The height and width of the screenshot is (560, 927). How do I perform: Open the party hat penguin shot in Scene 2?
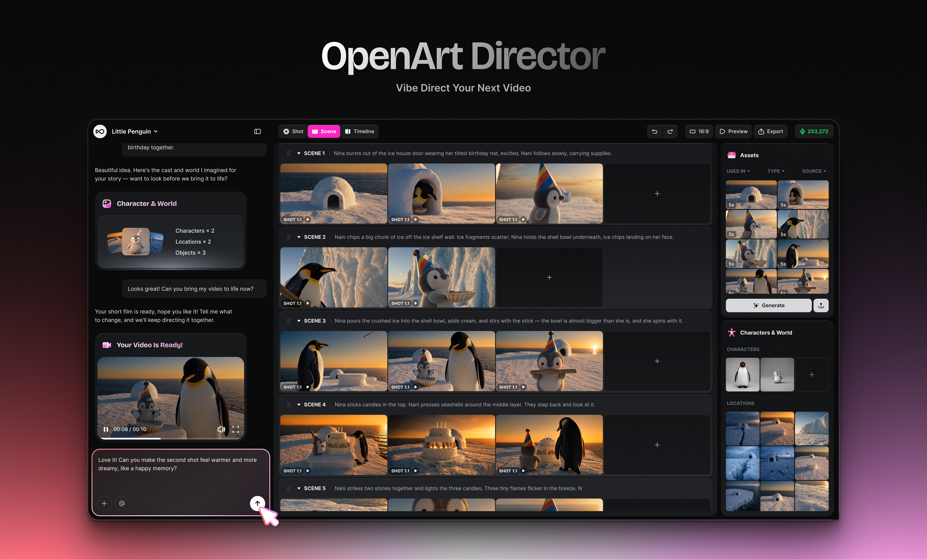tap(441, 277)
